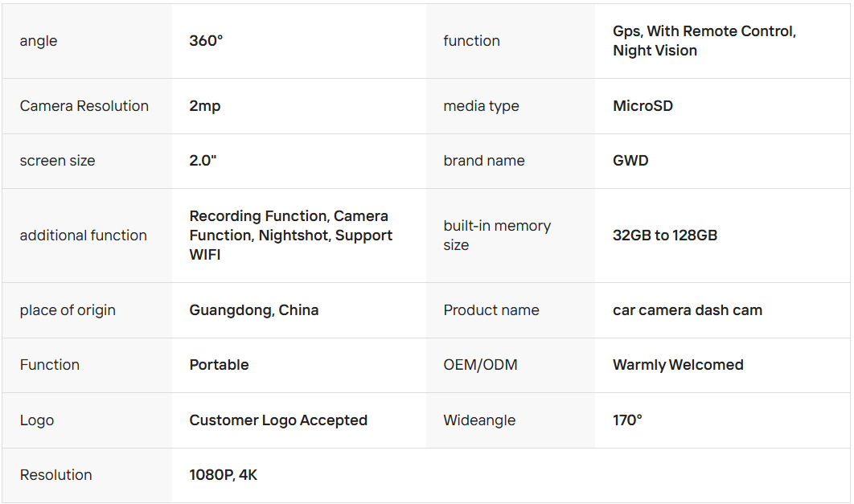Click the "1080P, 4K" resolution value

pos(224,475)
